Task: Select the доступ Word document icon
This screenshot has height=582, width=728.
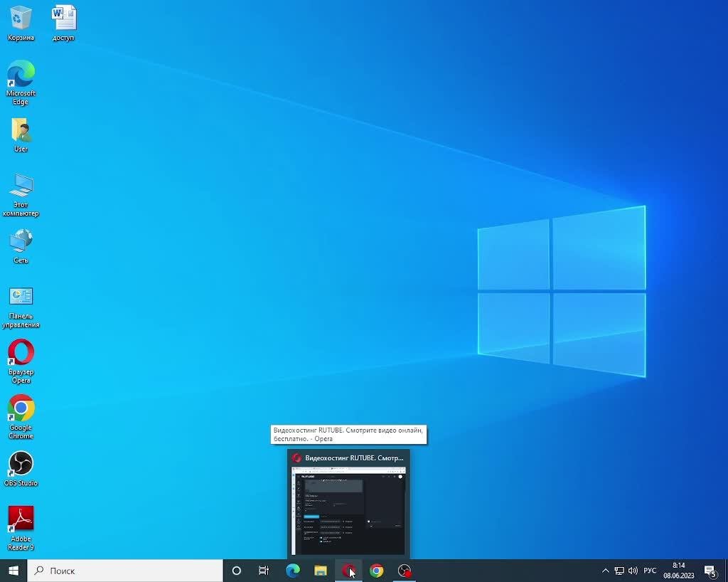Action: [x=63, y=23]
